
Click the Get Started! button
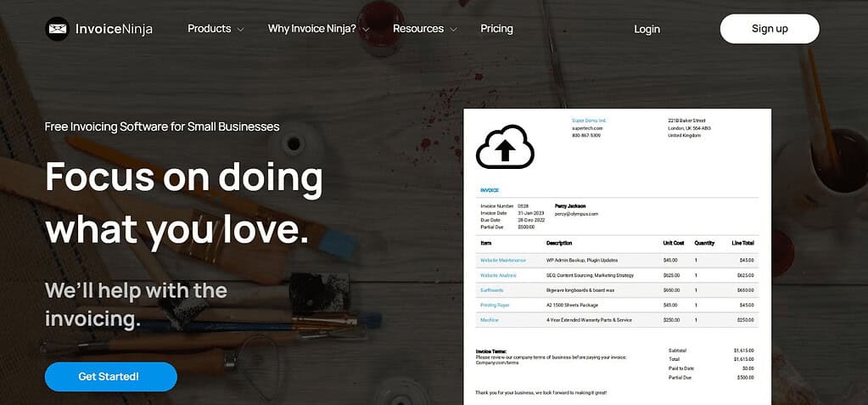tap(110, 377)
